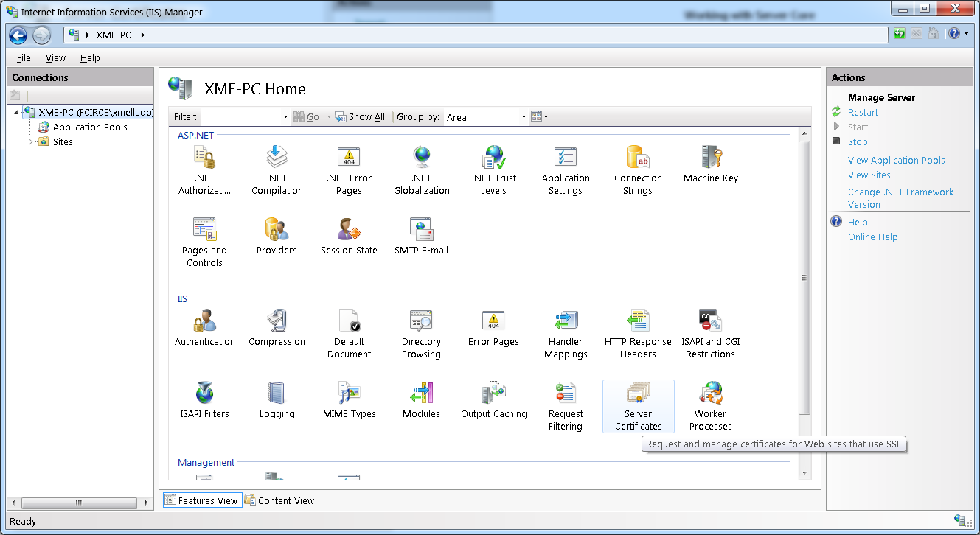Image resolution: width=980 pixels, height=535 pixels.
Task: Click the Restart server link
Action: [x=863, y=113]
